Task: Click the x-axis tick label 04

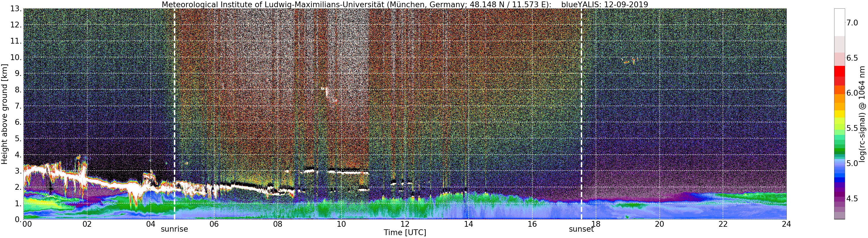Action: pos(151,224)
